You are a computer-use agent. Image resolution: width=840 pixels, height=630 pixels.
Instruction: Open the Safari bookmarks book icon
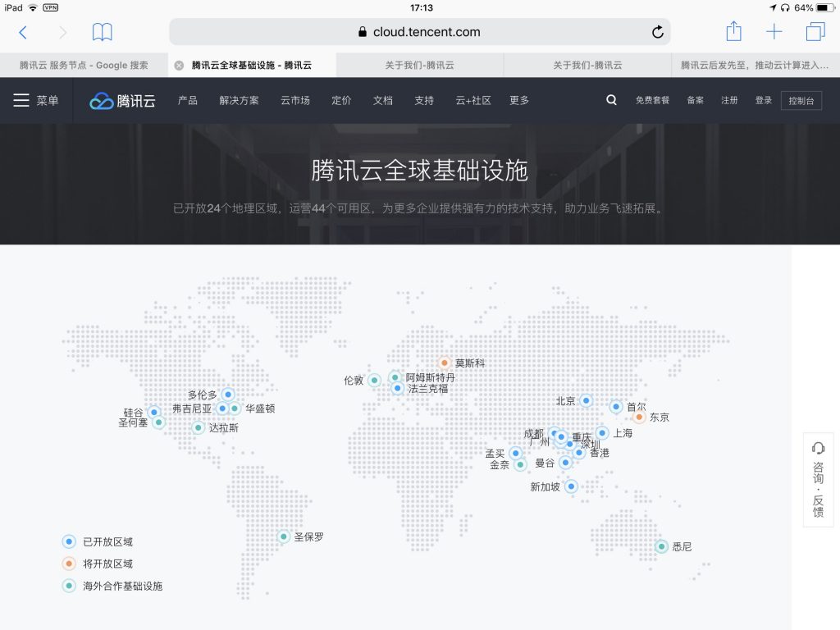tap(102, 32)
